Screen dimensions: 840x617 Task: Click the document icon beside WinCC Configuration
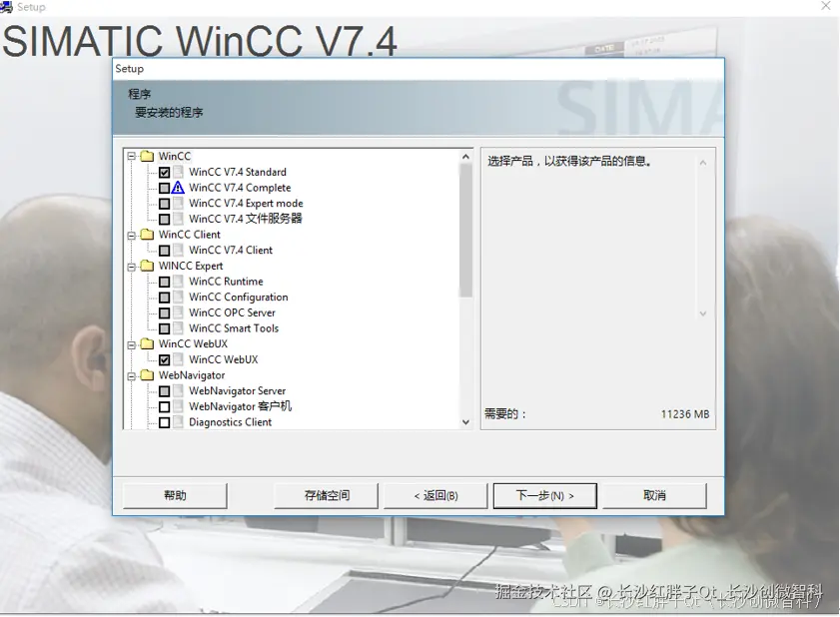[x=178, y=298]
